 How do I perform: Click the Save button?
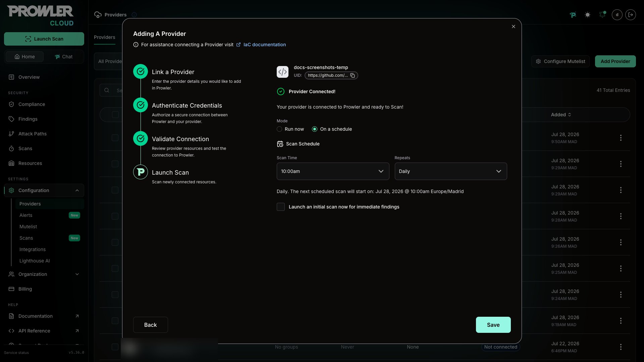coord(493,325)
